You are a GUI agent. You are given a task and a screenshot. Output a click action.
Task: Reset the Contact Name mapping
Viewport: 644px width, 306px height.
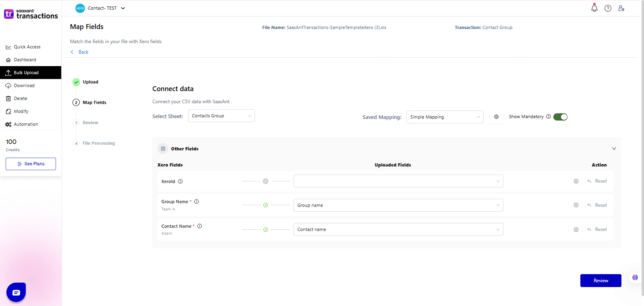[x=597, y=229]
